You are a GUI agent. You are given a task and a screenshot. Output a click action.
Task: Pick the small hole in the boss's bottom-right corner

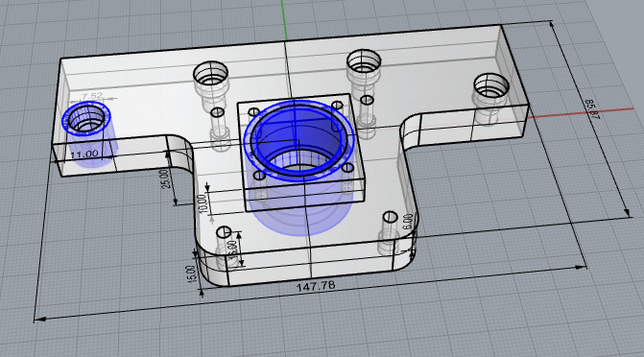click(347, 168)
